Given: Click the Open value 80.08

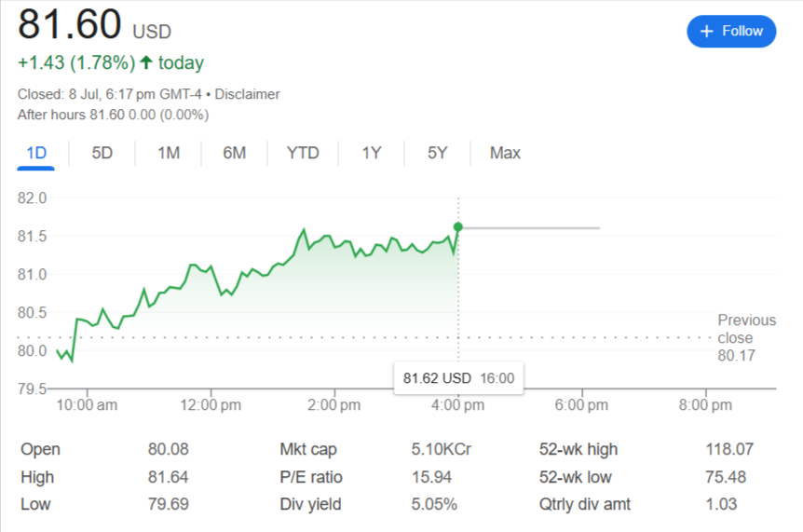Looking at the screenshot, I should click(169, 449).
